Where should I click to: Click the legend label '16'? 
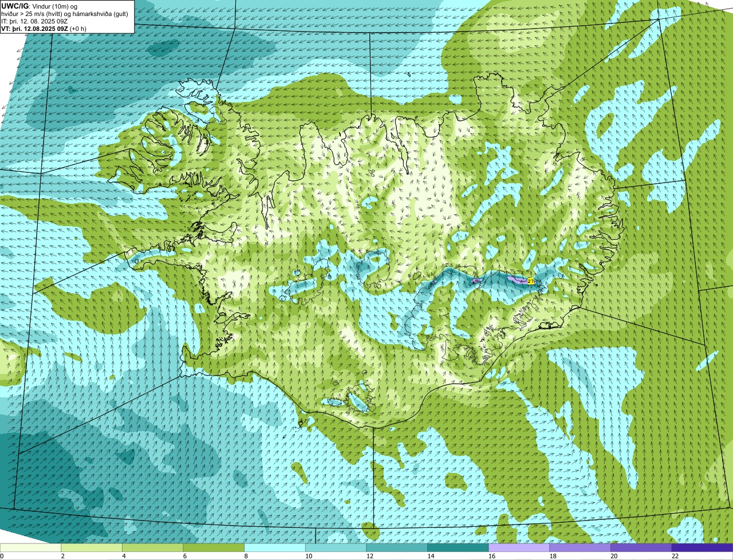(491, 556)
